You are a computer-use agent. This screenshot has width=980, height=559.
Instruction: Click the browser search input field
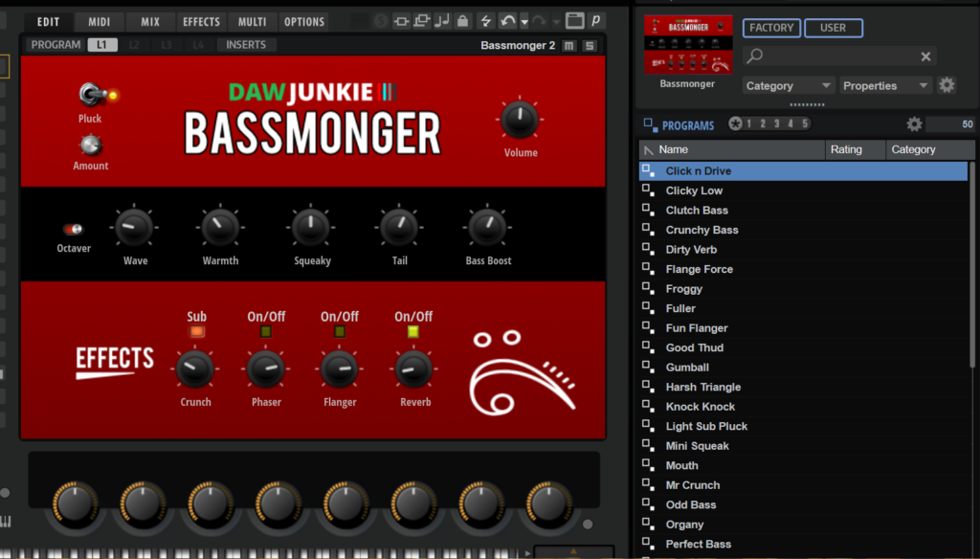click(x=839, y=56)
